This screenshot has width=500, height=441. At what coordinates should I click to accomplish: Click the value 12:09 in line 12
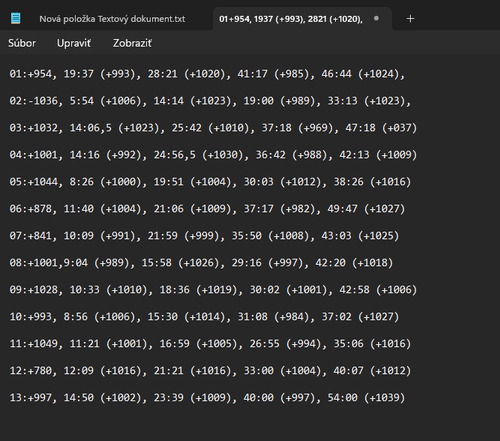point(79,371)
